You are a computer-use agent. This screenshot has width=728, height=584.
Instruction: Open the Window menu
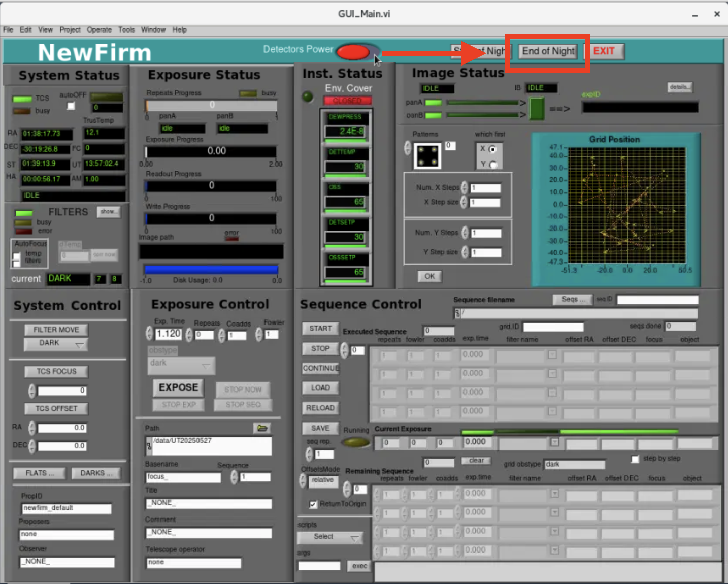click(153, 30)
